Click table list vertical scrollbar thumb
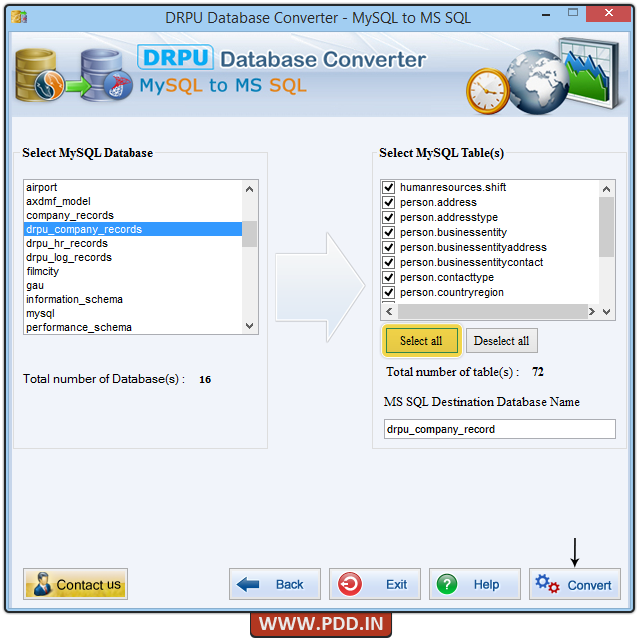 [606, 227]
